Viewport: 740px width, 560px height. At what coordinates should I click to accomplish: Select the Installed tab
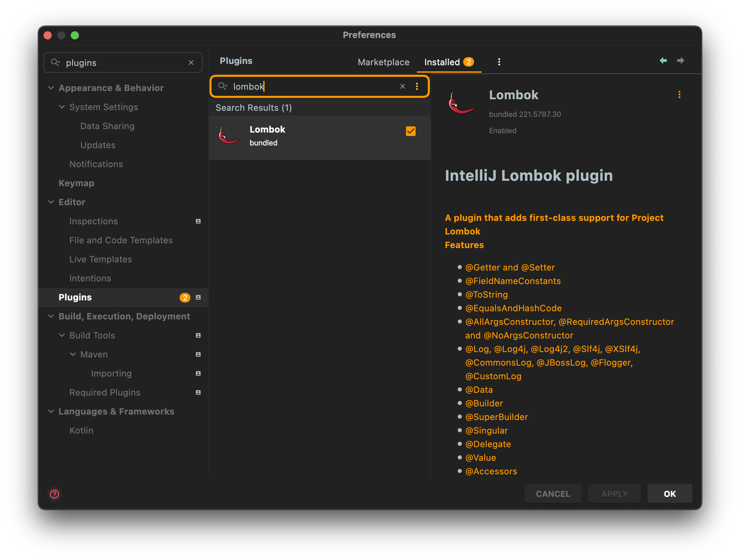(x=442, y=62)
